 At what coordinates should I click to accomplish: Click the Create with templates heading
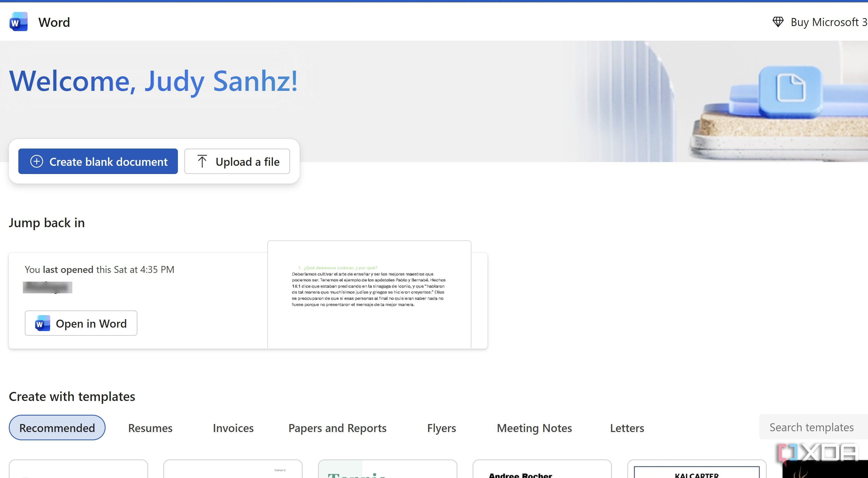click(x=72, y=396)
